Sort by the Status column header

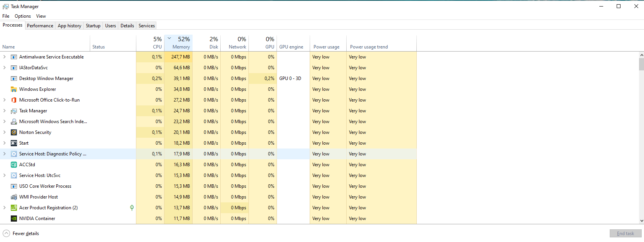click(113, 43)
